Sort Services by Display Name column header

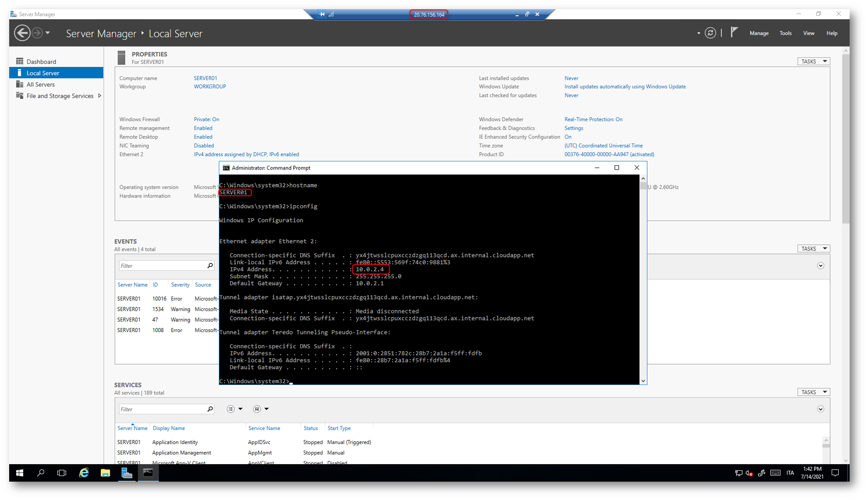point(168,428)
